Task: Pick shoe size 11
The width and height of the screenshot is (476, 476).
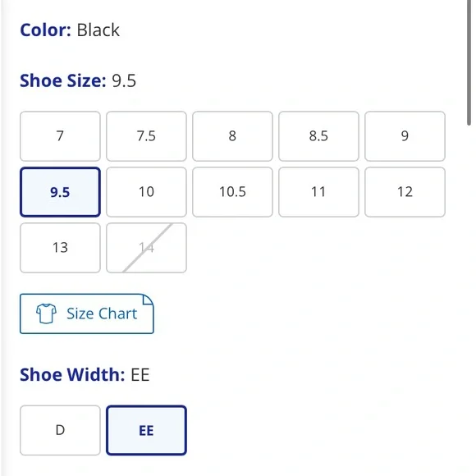Action: point(318,192)
